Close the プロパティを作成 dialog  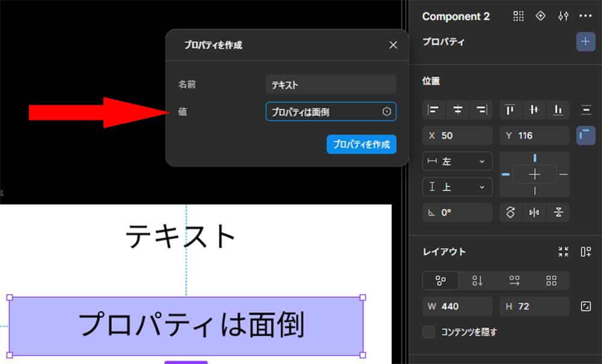click(x=393, y=45)
